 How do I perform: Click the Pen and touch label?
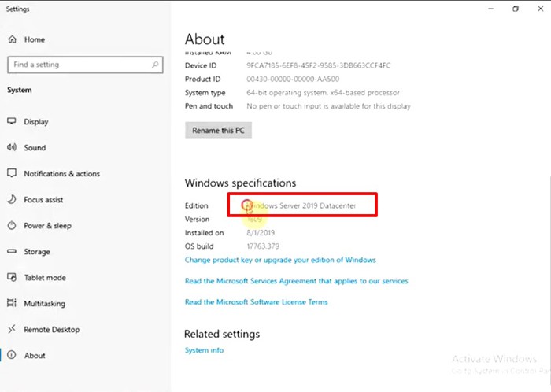coord(209,106)
